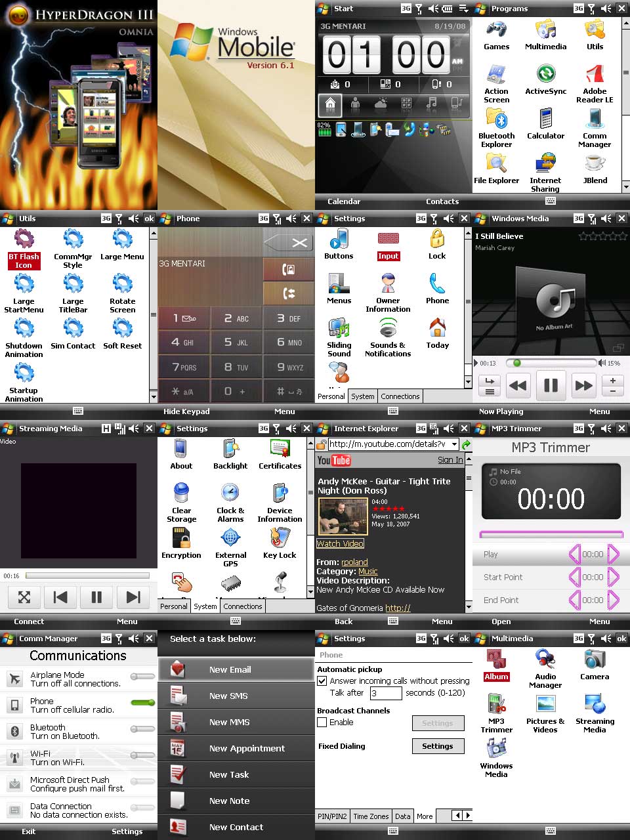The width and height of the screenshot is (630, 840).
Task: Open File Explorer
Action: click(496, 169)
